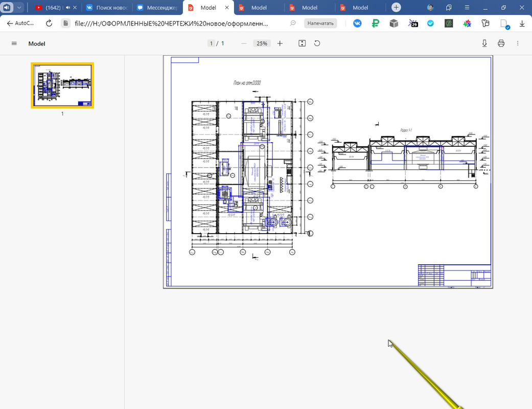The width and height of the screenshot is (532, 409).
Task: Switch to the third Model tab
Action: tap(309, 8)
